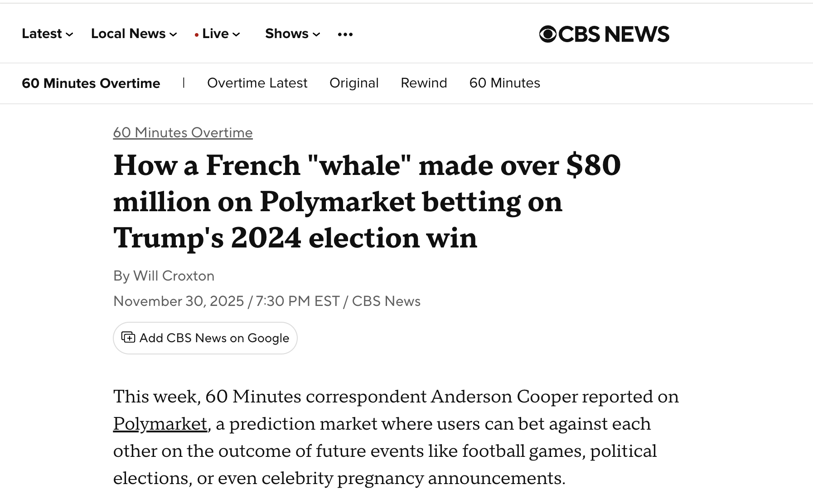813x504 pixels.
Task: Open the Overtime Latest tab
Action: (257, 83)
